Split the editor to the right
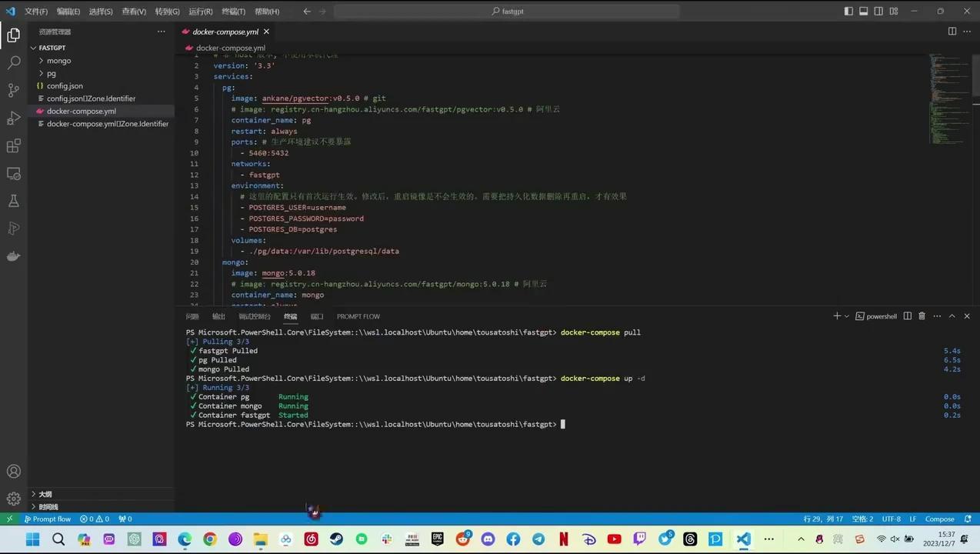This screenshot has height=554, width=980. [952, 32]
